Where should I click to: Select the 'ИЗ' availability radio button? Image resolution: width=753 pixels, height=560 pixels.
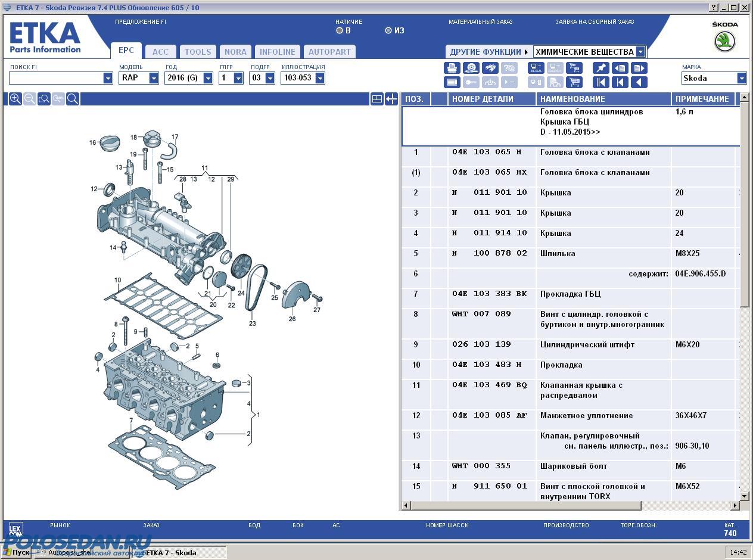[x=388, y=30]
